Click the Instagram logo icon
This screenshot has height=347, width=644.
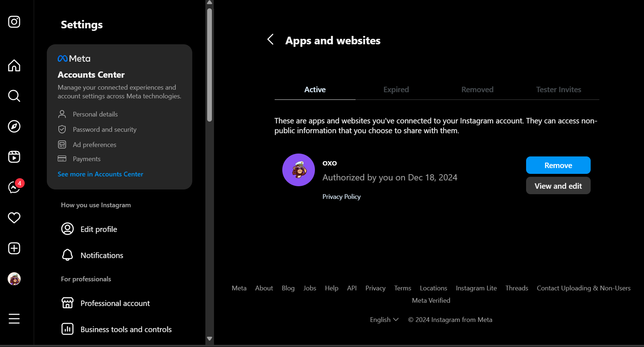click(x=14, y=22)
